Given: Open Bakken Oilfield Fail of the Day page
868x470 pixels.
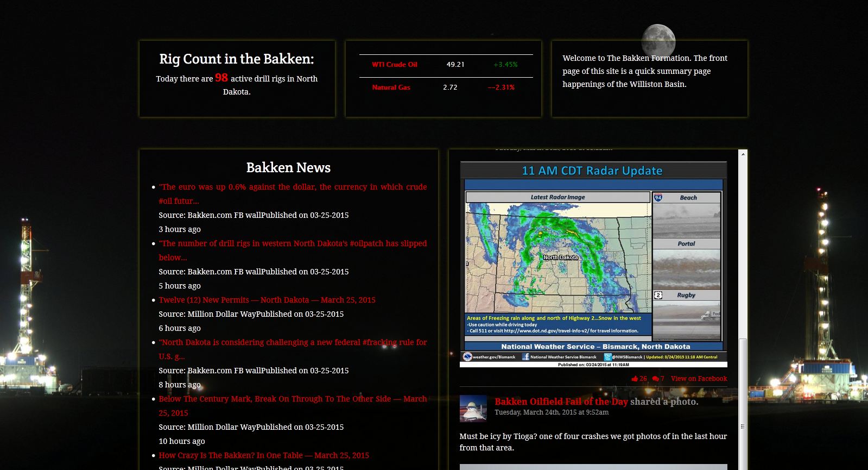Looking at the screenshot, I should 561,402.
